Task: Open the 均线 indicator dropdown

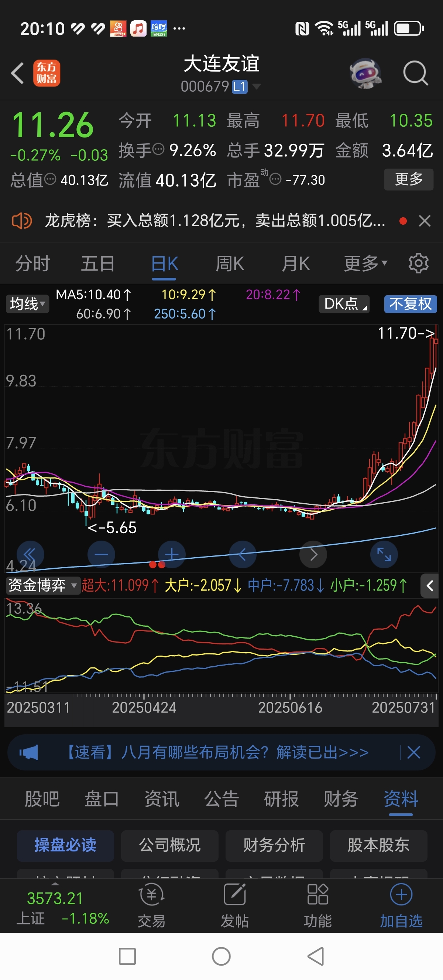Action: click(27, 304)
